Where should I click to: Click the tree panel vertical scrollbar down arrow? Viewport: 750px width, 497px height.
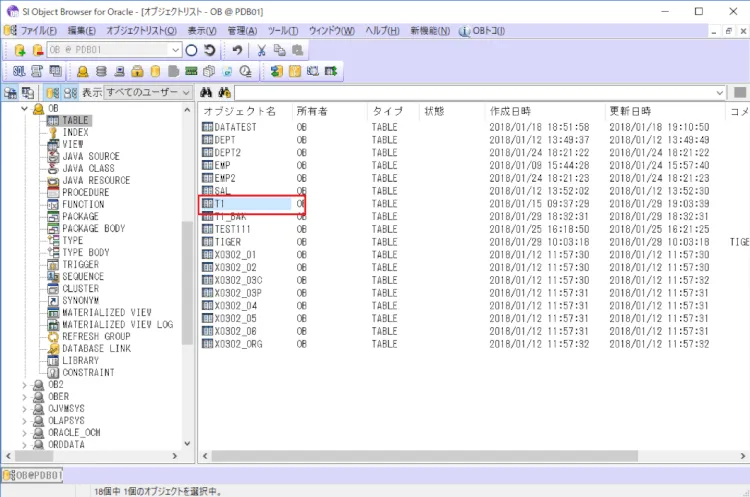point(187,443)
